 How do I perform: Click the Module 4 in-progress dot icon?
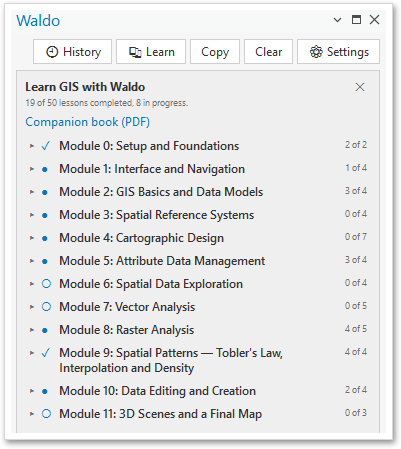point(45,238)
